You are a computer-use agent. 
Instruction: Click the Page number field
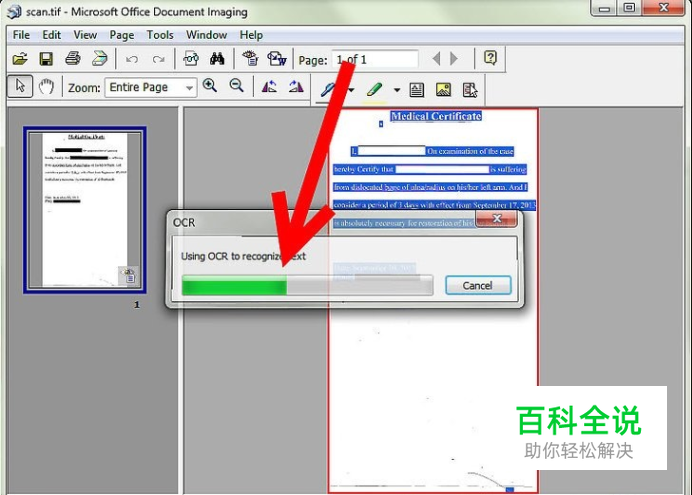[x=375, y=59]
